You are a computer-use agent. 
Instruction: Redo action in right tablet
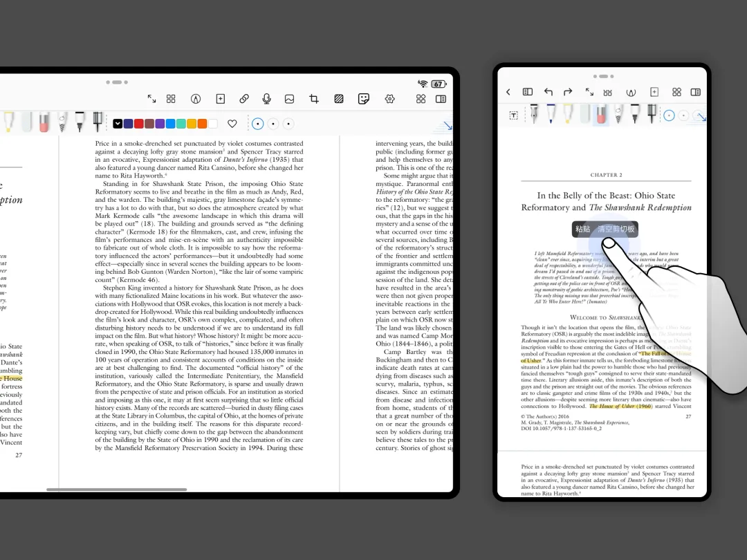click(x=568, y=92)
